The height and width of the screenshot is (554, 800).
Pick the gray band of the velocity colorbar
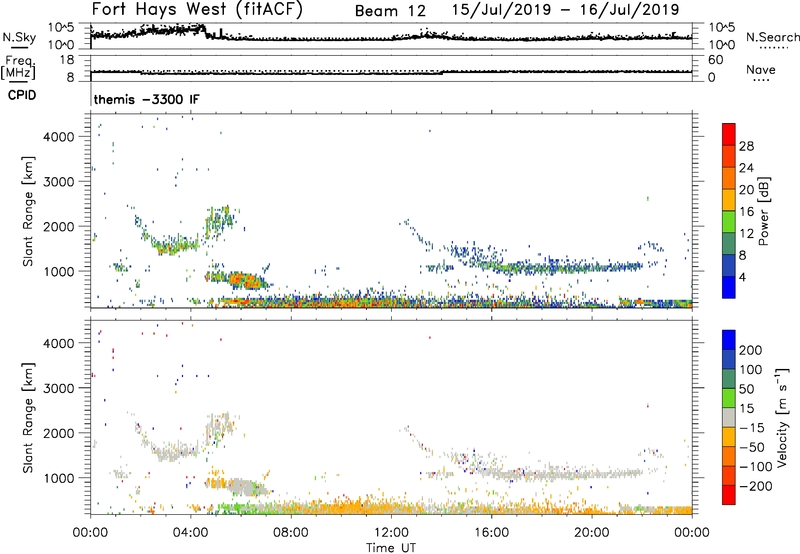pos(729,417)
